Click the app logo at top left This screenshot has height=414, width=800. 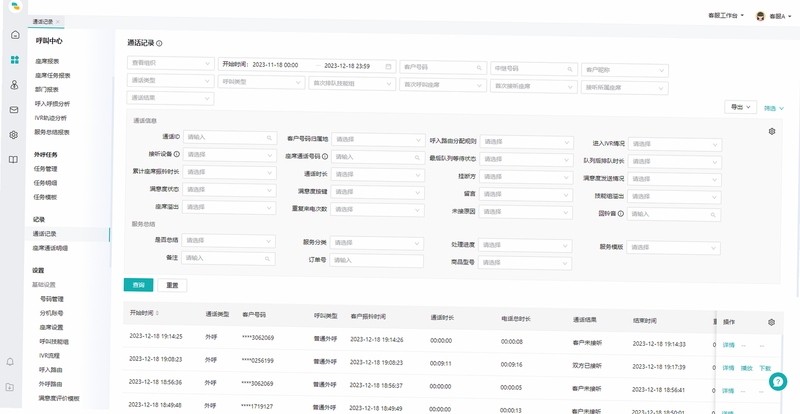tap(16, 6)
